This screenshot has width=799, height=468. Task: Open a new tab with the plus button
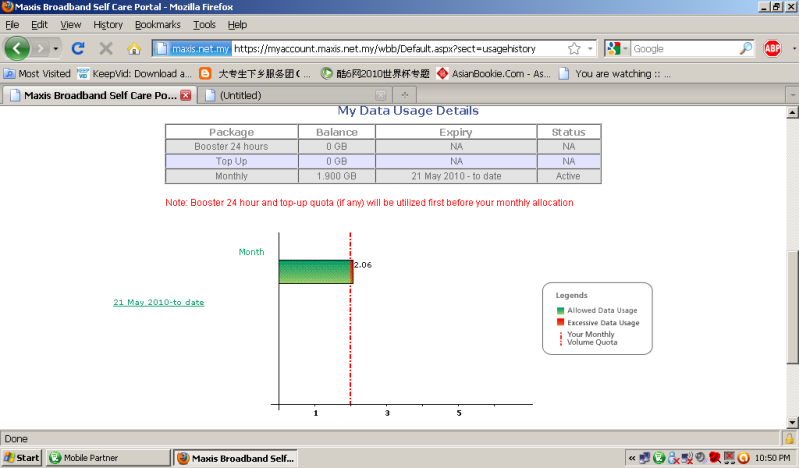click(405, 95)
